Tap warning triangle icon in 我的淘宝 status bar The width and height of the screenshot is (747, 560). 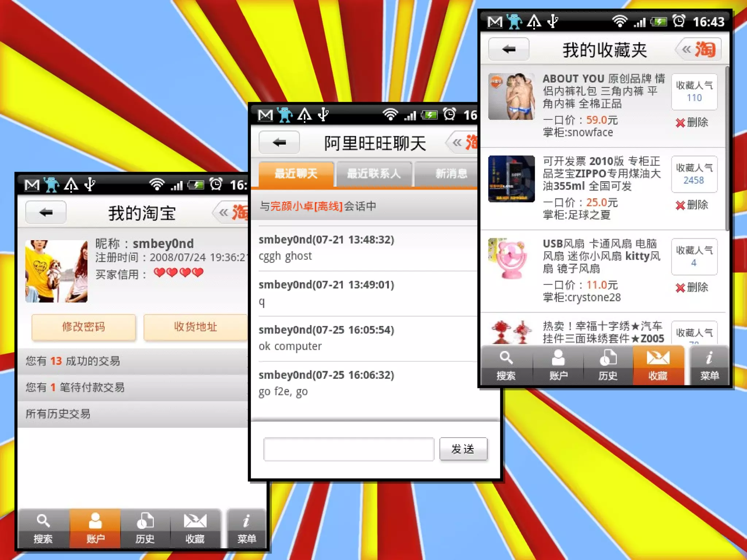point(71,185)
